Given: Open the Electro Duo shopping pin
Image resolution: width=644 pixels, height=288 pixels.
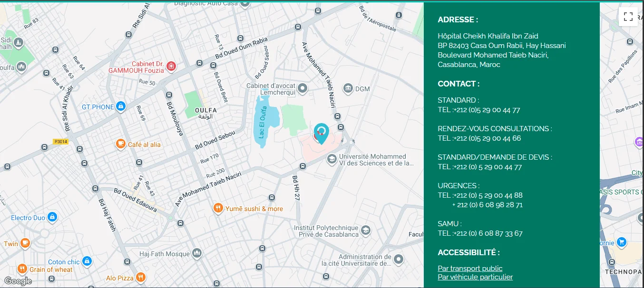Looking at the screenshot, I should pos(52,218).
